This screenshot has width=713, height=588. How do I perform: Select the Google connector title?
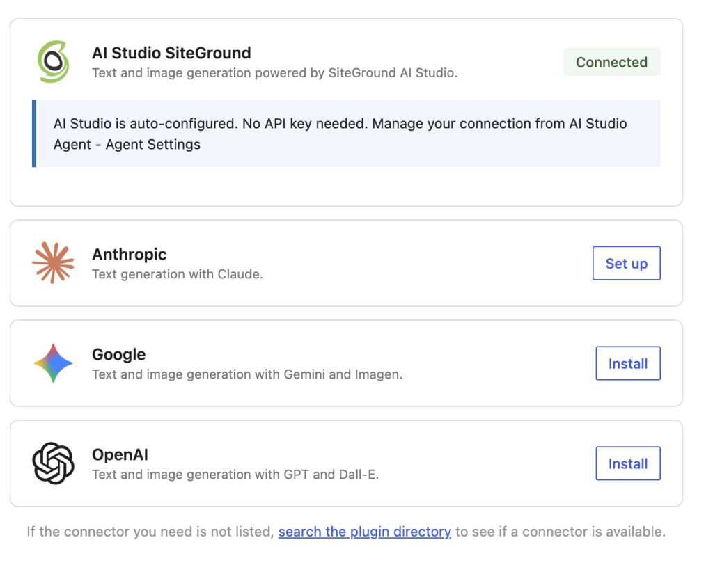click(118, 354)
